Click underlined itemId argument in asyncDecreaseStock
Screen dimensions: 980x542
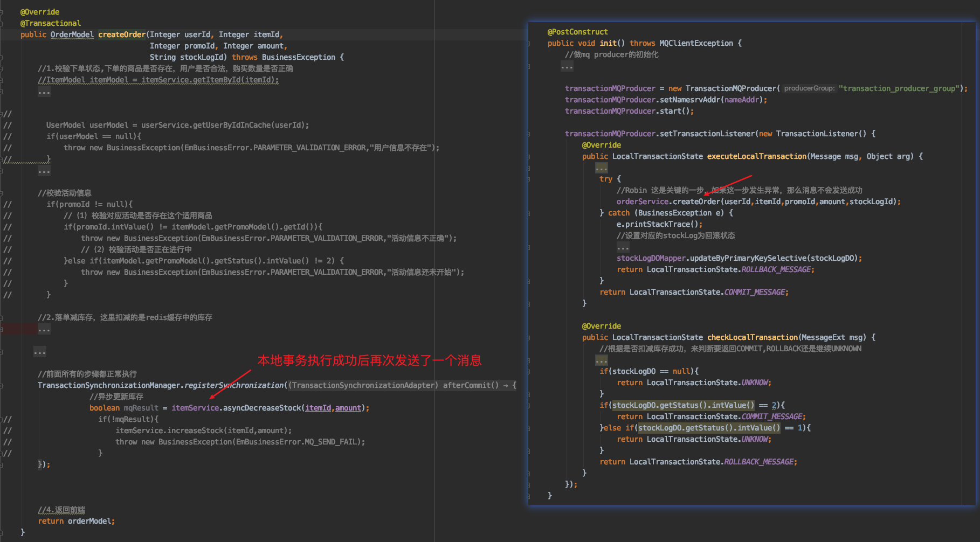[x=318, y=408]
